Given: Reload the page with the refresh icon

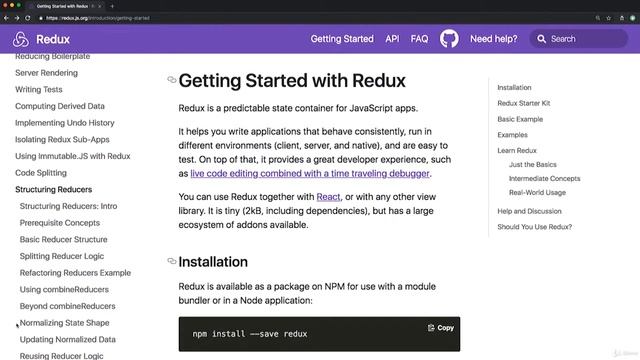Looking at the screenshot, I should [x=28, y=18].
